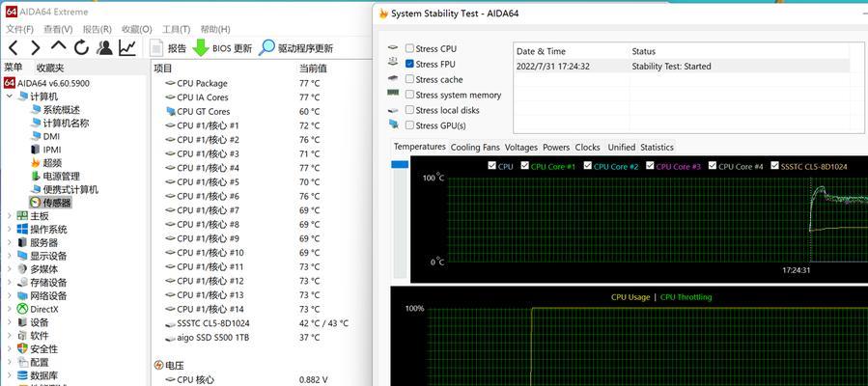Click the Back arrow in AIDA64 toolbar
This screenshot has width=868, height=386.
[14, 48]
